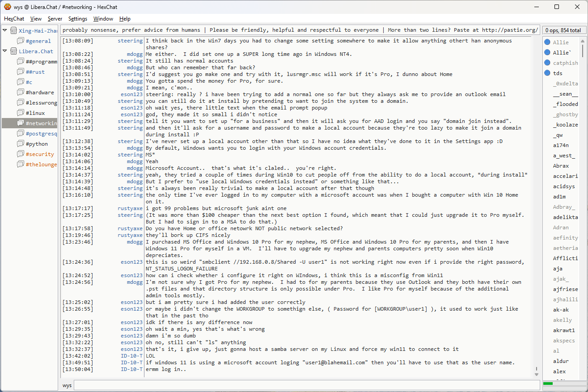The image size is (588, 392).
Task: Select user _flooded in the user list
Action: pos(566,104)
